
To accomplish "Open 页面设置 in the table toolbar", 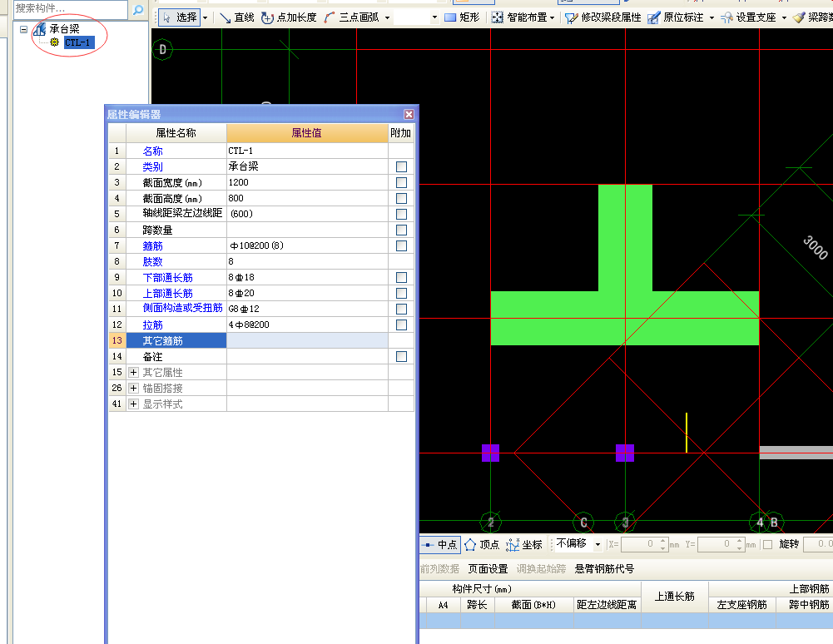I will tap(488, 569).
